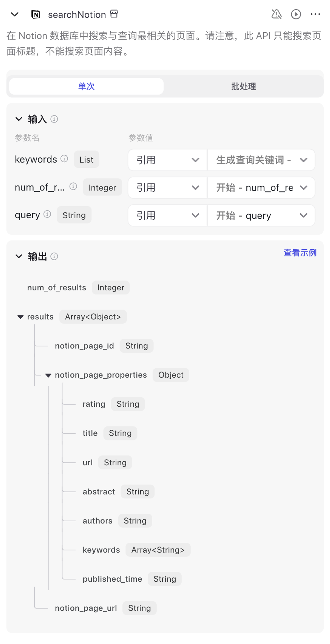Switch to the 单次 tab
330x644 pixels.
pos(86,87)
